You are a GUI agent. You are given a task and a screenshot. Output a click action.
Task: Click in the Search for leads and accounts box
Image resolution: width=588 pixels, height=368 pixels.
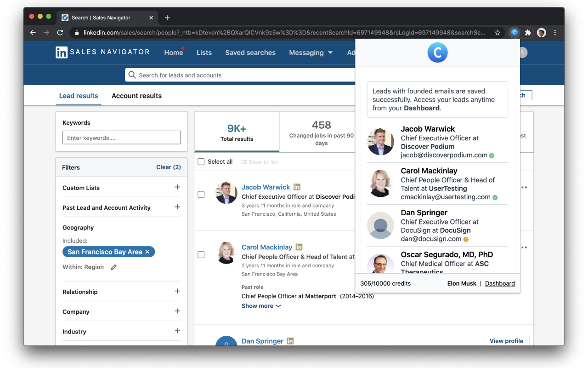tap(240, 75)
